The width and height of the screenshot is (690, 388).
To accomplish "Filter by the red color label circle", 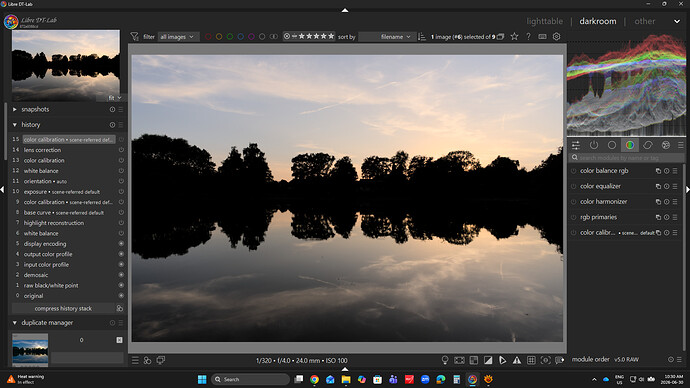I will (x=208, y=37).
